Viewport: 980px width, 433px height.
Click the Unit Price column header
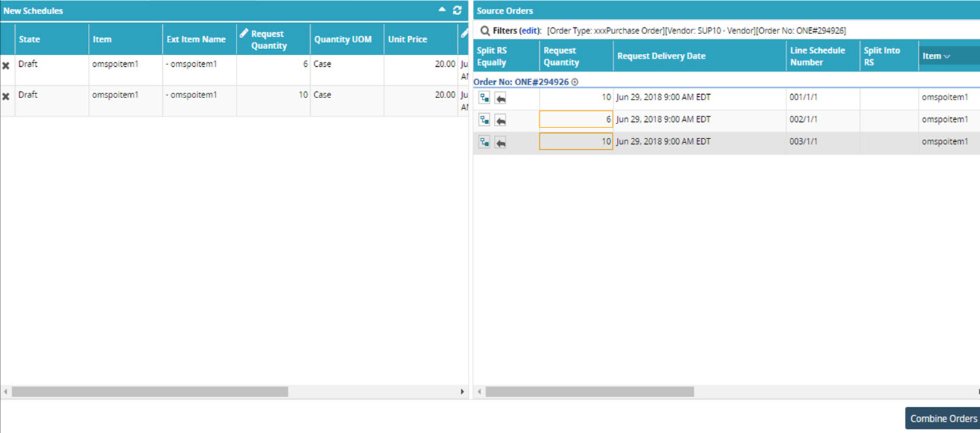click(x=420, y=39)
